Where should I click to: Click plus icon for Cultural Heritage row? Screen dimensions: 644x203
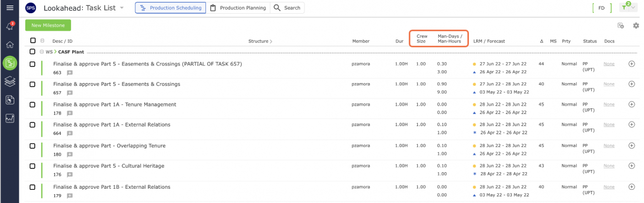point(632,166)
